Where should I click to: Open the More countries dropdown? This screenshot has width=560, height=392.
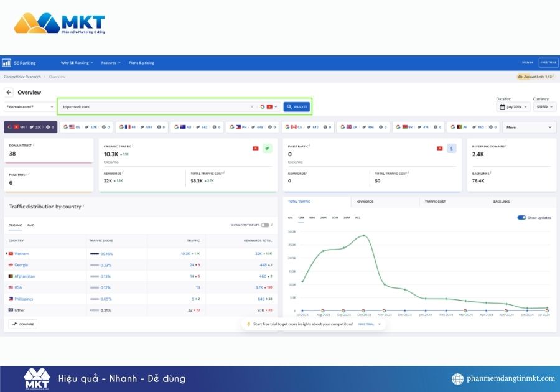(528, 126)
